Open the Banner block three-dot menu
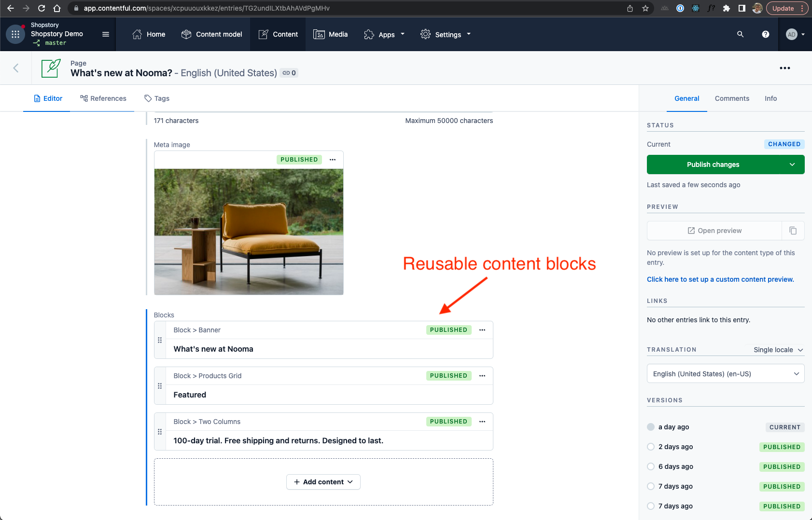Screen dimensions: 812x520 pyautogui.click(x=482, y=330)
